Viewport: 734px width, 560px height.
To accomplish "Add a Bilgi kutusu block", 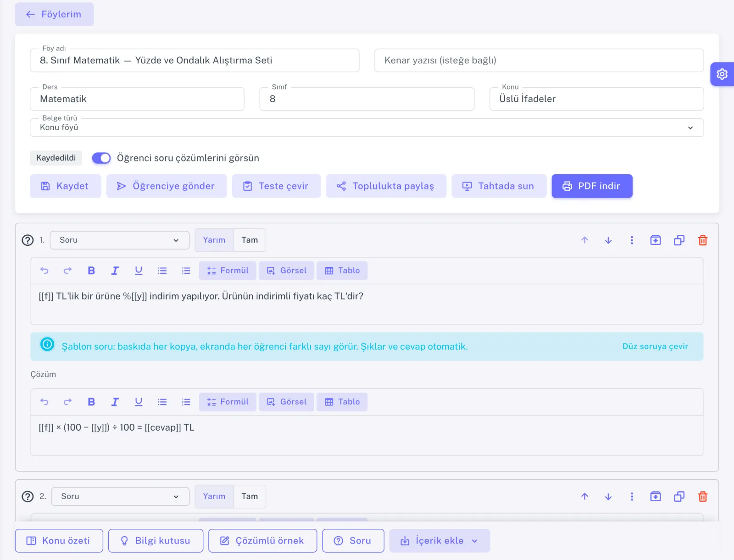I will (x=156, y=541).
